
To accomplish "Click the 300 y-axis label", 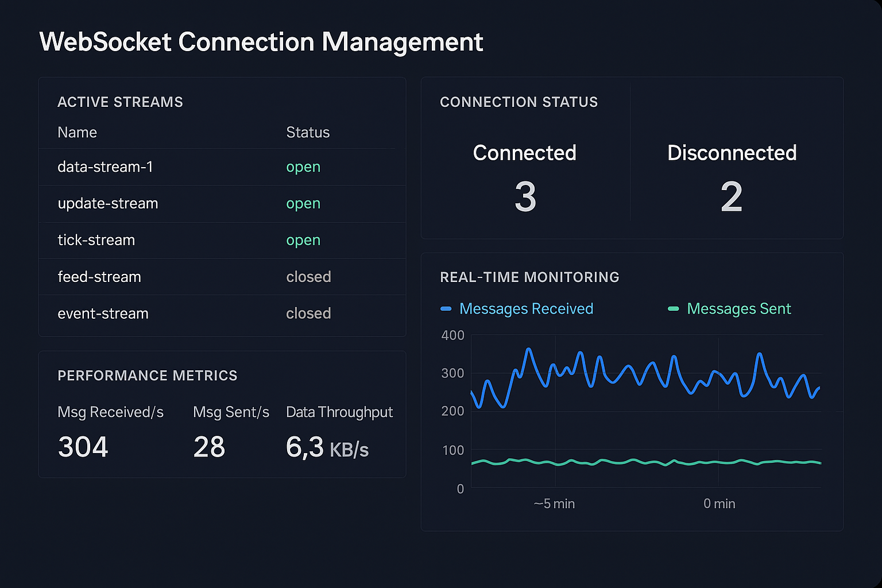I will 452,373.
